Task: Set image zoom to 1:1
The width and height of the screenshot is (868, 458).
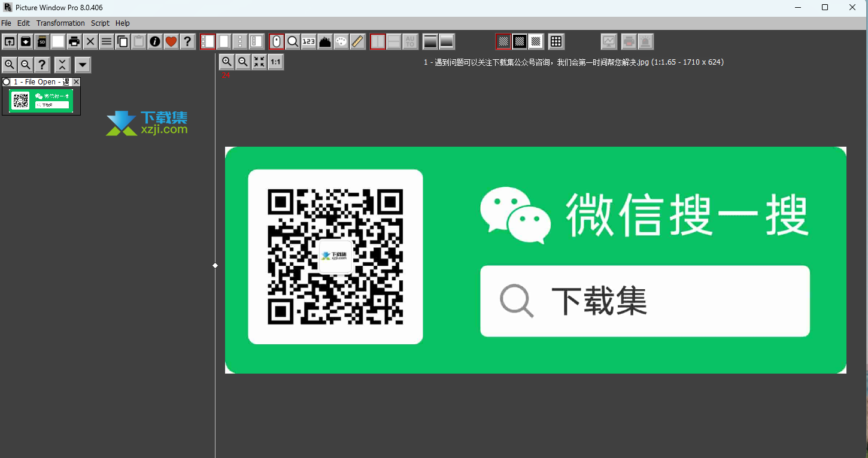Action: tap(275, 62)
